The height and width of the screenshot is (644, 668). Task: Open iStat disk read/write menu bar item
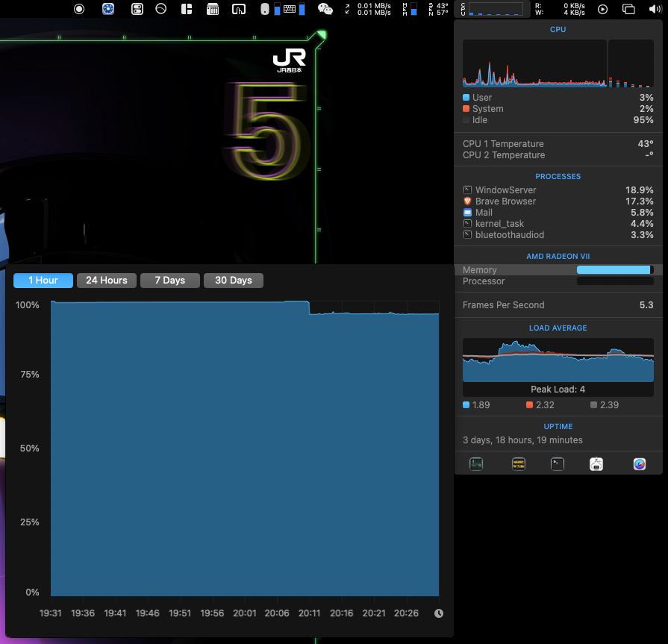[560, 9]
